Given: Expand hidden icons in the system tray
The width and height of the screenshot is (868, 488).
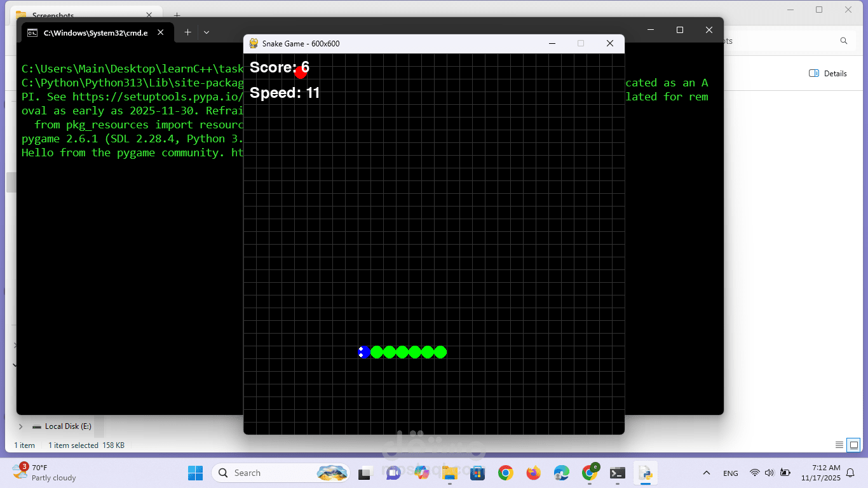Looking at the screenshot, I should (707, 473).
